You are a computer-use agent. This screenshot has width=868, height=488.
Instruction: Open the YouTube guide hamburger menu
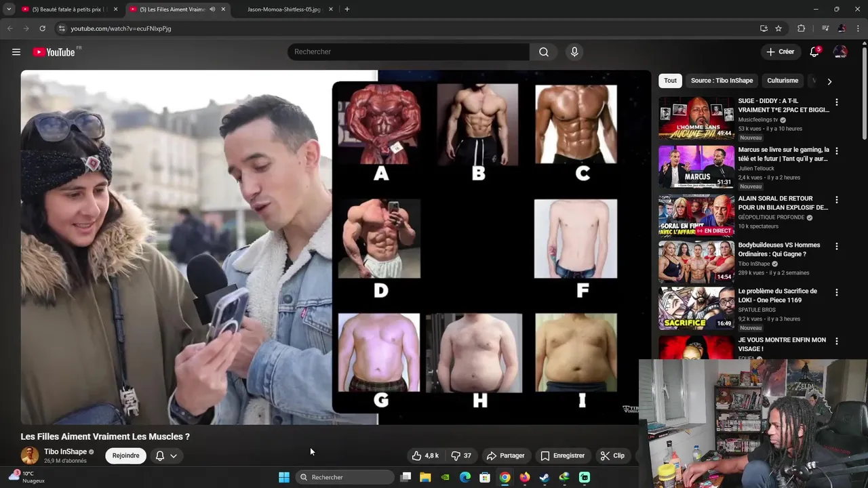(x=16, y=52)
